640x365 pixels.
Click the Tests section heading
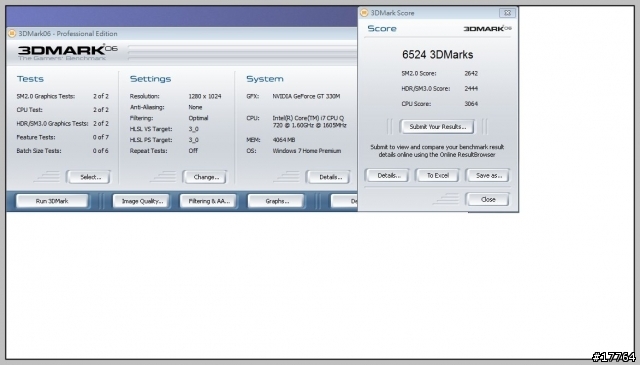pos(30,79)
